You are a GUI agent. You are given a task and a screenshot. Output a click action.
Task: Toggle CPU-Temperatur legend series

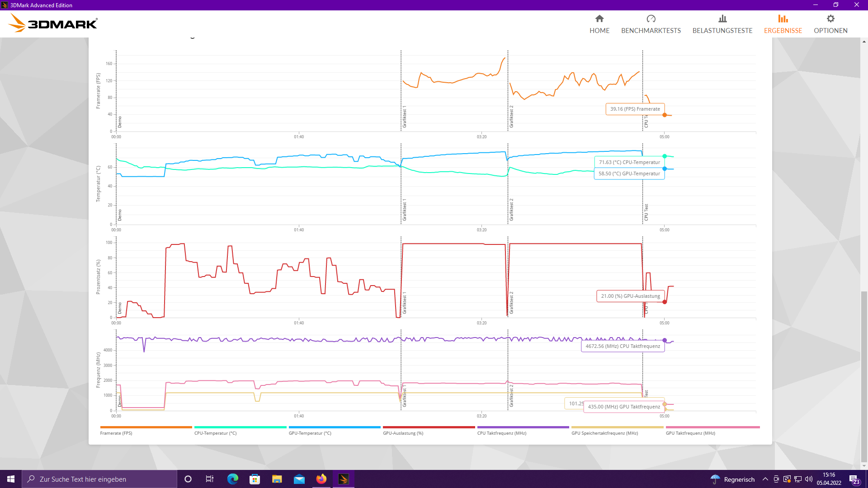click(215, 433)
